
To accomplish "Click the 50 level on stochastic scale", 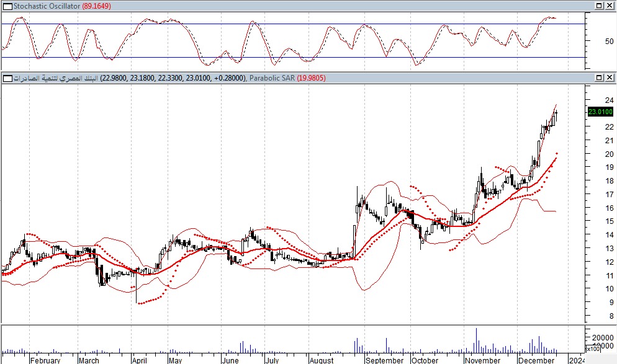I will point(592,42).
